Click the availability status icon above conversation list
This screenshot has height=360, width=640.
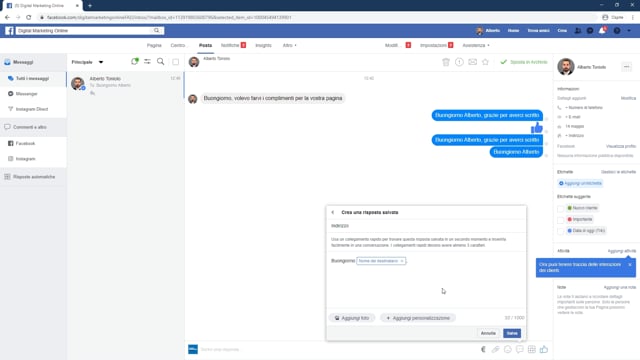pos(134,62)
